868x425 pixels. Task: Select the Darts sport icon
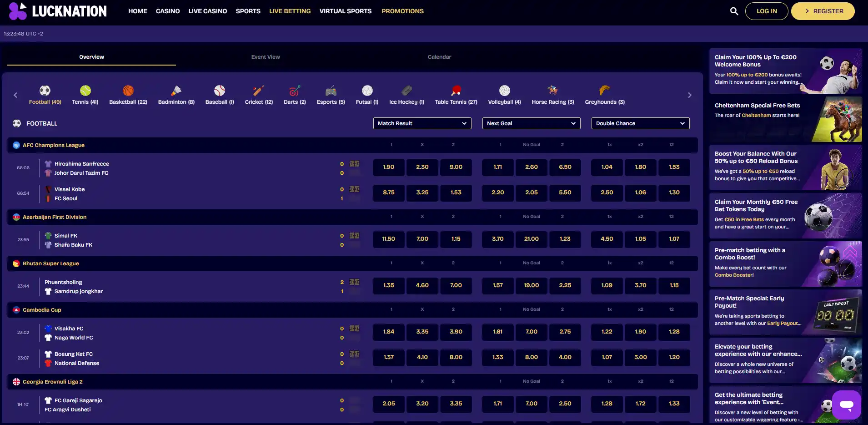[x=295, y=91]
